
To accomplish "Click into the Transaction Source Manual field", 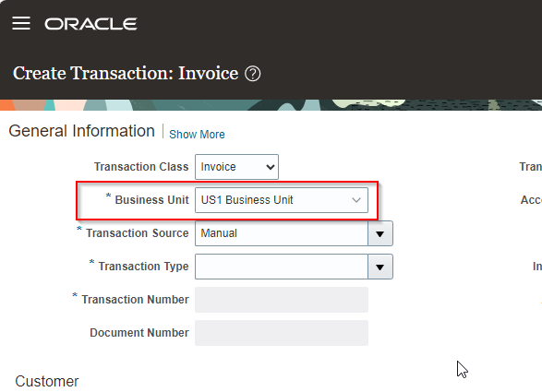I will click(282, 233).
